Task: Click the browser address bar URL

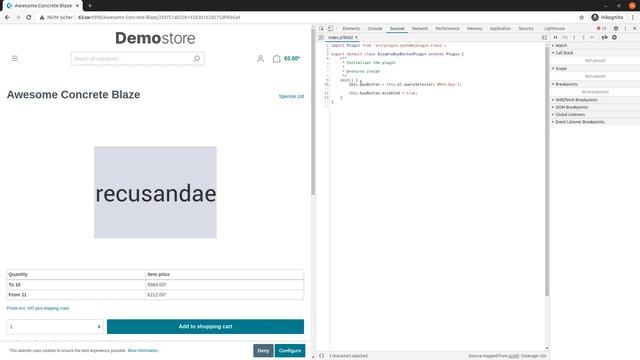Action: click(x=159, y=18)
